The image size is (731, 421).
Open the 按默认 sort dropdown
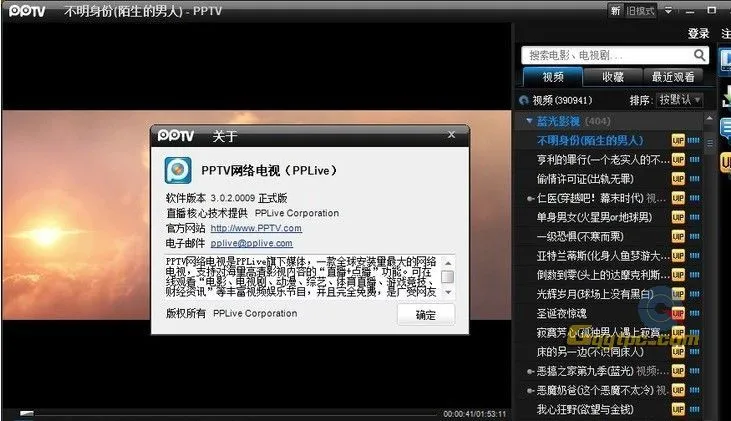pos(679,100)
